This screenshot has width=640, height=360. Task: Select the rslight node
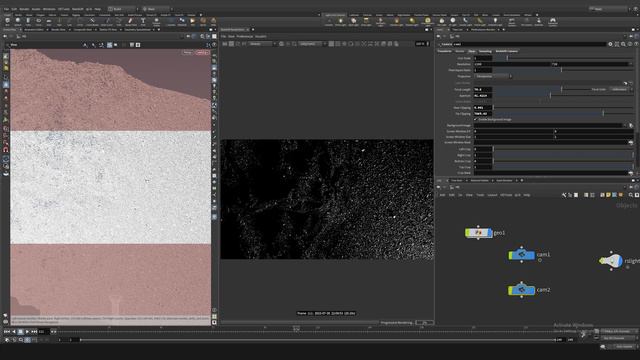click(610, 261)
